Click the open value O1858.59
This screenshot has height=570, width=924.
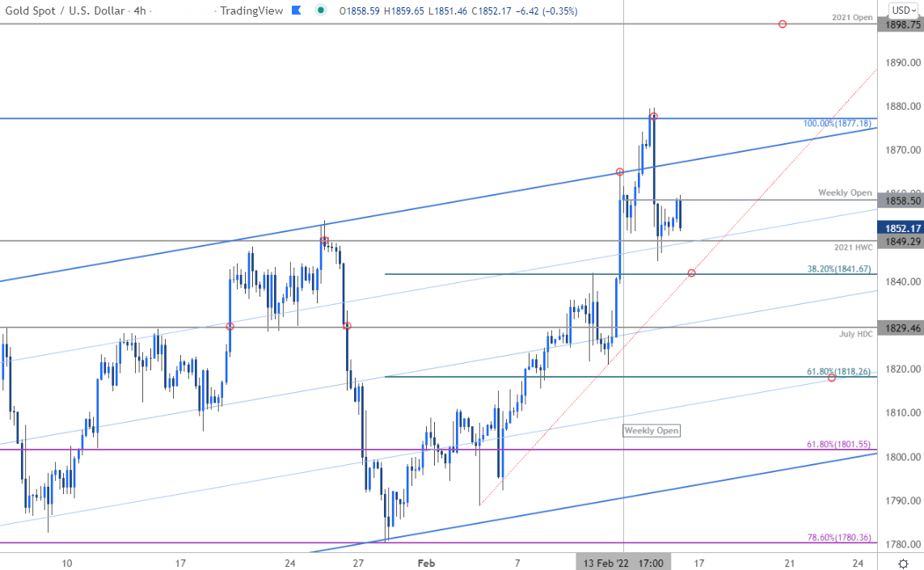[360, 11]
